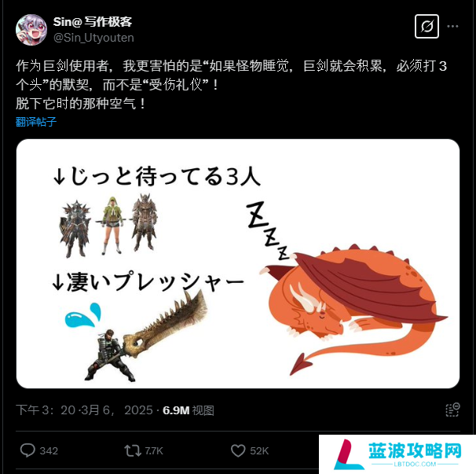The height and width of the screenshot is (474, 476).
Task: Click the 342 reply count
Action: click(49, 451)
